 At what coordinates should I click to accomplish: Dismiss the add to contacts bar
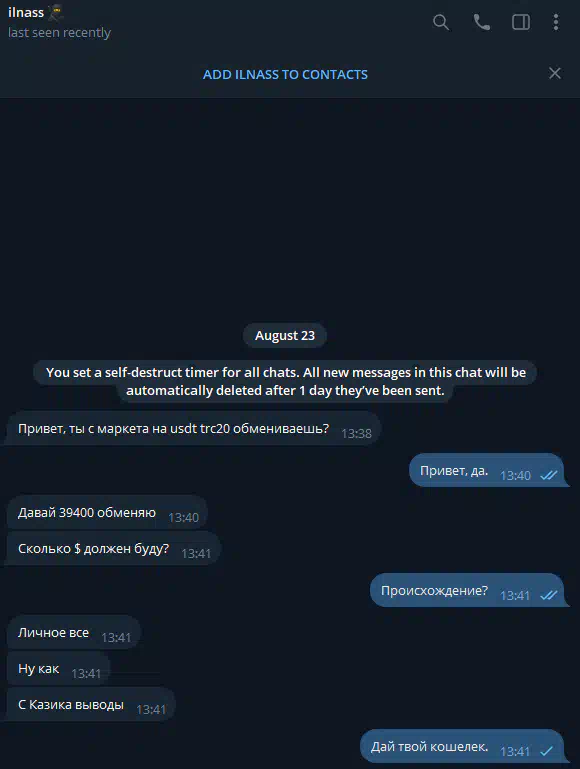click(x=555, y=73)
